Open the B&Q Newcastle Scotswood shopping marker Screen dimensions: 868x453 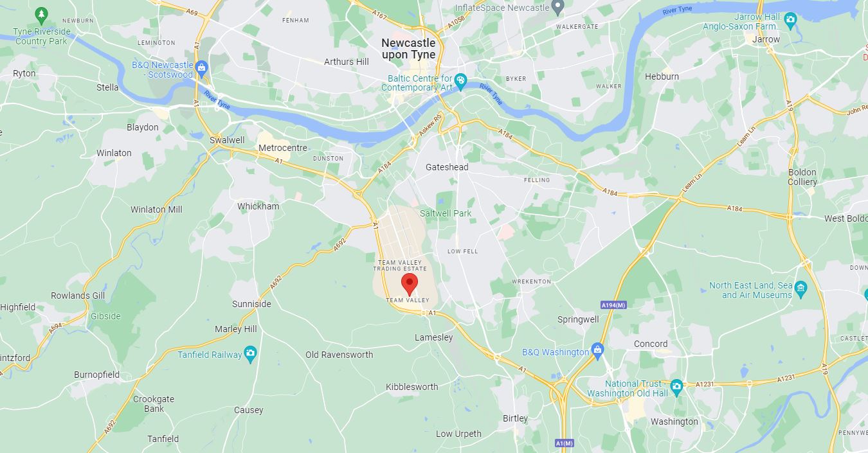(202, 67)
